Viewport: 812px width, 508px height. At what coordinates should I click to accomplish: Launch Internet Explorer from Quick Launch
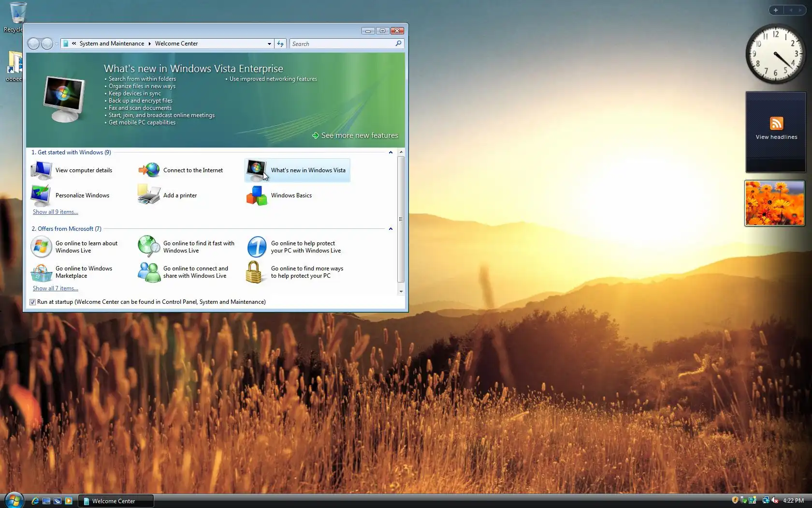(x=35, y=501)
